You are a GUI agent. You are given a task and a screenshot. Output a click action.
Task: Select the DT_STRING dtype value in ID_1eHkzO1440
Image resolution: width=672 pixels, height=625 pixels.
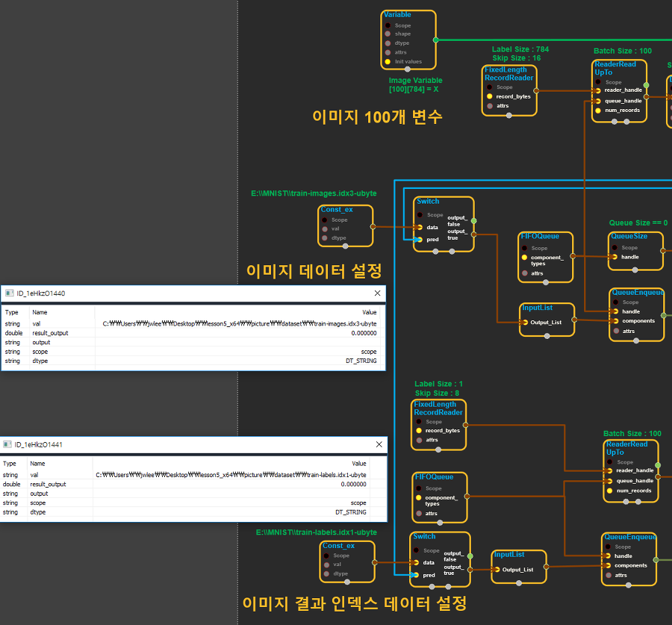pos(359,361)
